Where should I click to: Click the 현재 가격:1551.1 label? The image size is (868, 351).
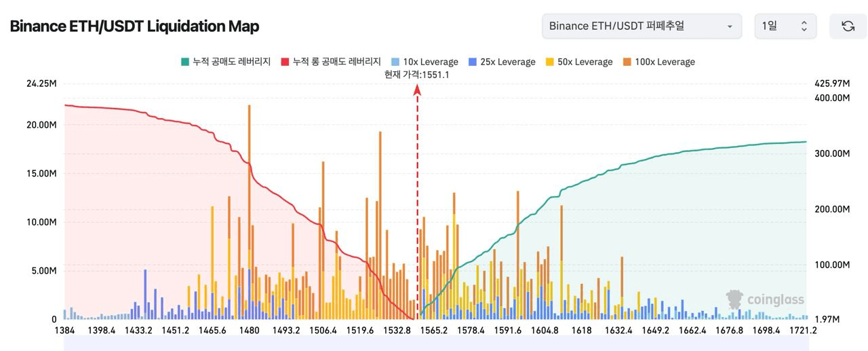click(417, 75)
